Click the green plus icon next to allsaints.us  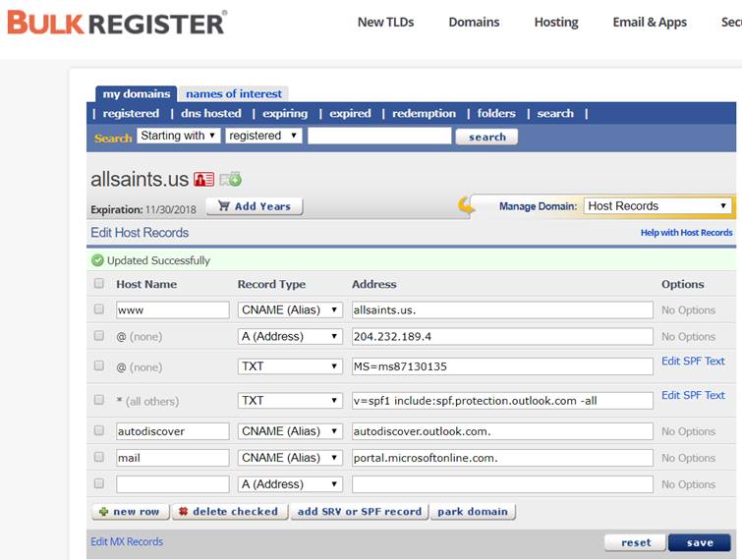pos(231,179)
